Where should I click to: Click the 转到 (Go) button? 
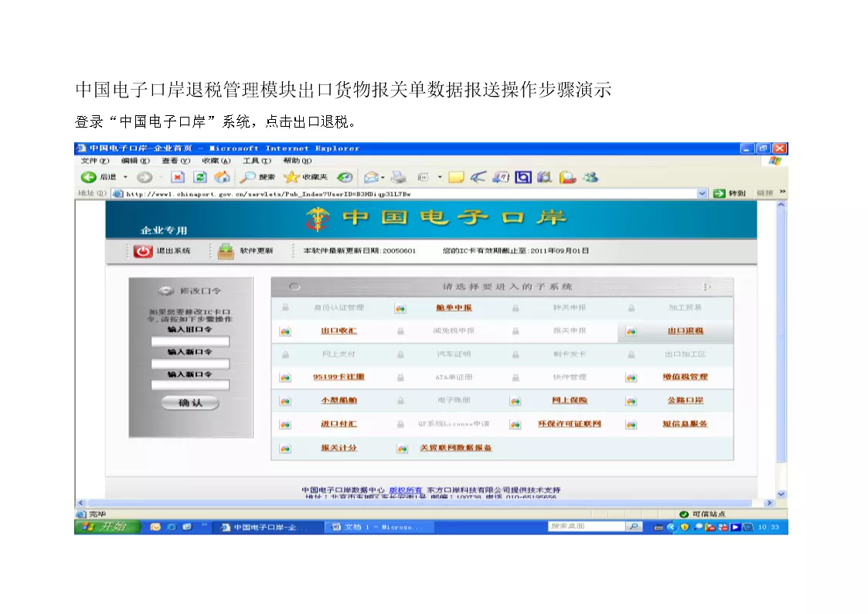tap(729, 193)
